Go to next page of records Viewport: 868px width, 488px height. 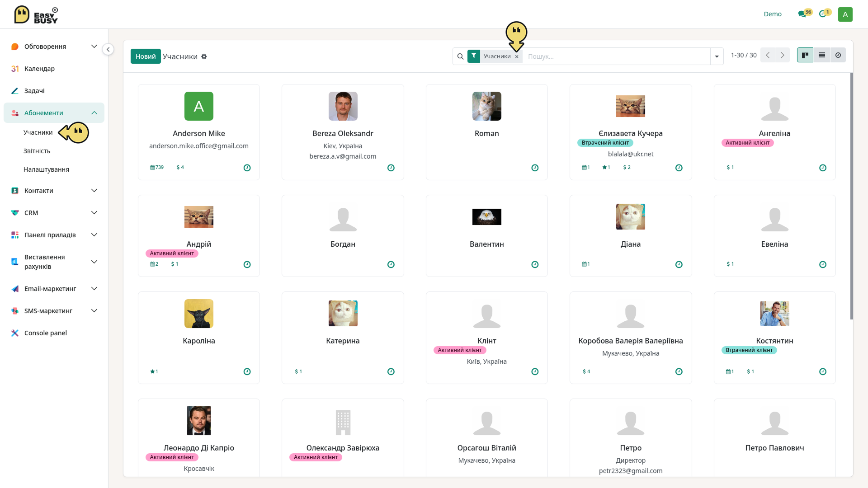click(x=782, y=55)
